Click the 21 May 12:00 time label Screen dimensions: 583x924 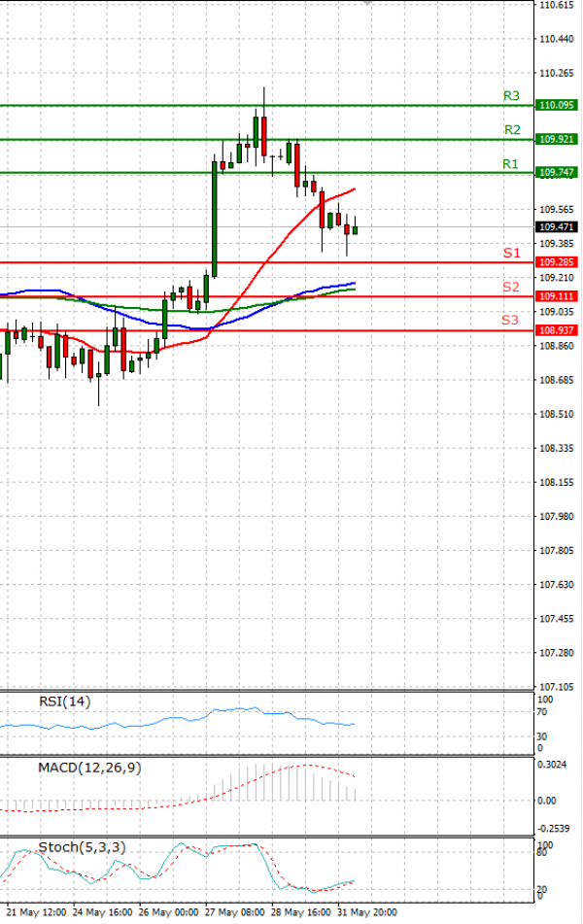coord(36,912)
